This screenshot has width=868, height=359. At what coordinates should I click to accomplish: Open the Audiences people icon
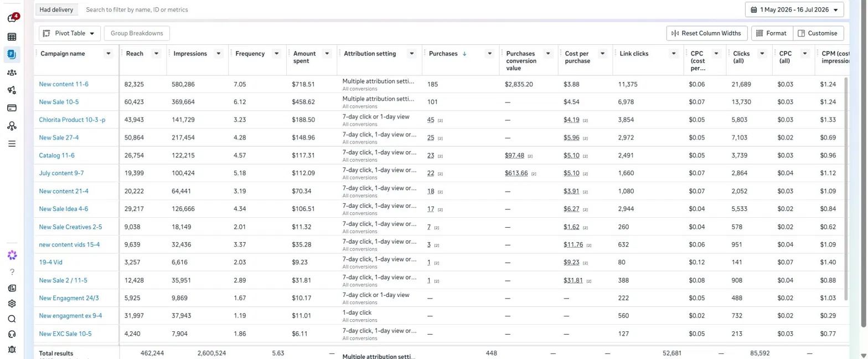pos(12,72)
